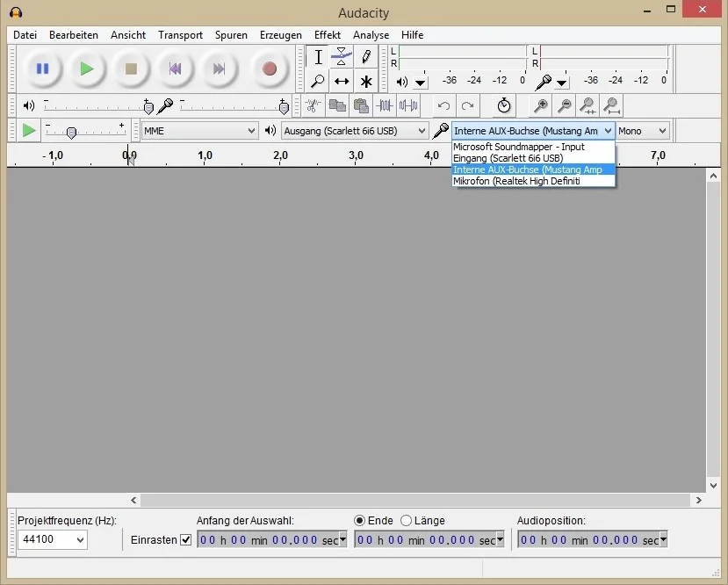
Task: Select the Multi-Tool mode
Action: (365, 81)
